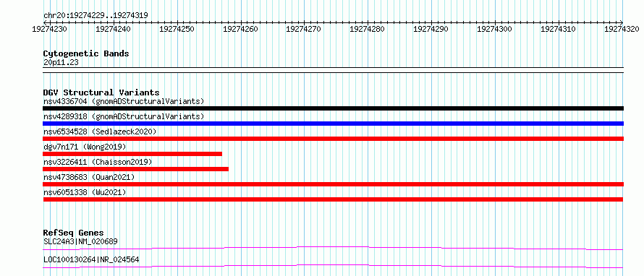Click ruler position label 19274320
Screen dimensions: 644x276
pos(622,29)
